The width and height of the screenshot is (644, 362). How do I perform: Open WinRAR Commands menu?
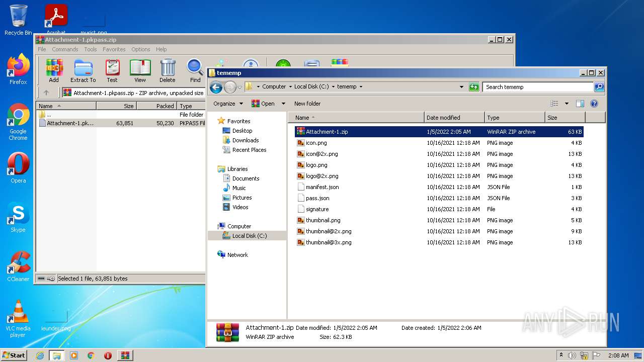65,49
